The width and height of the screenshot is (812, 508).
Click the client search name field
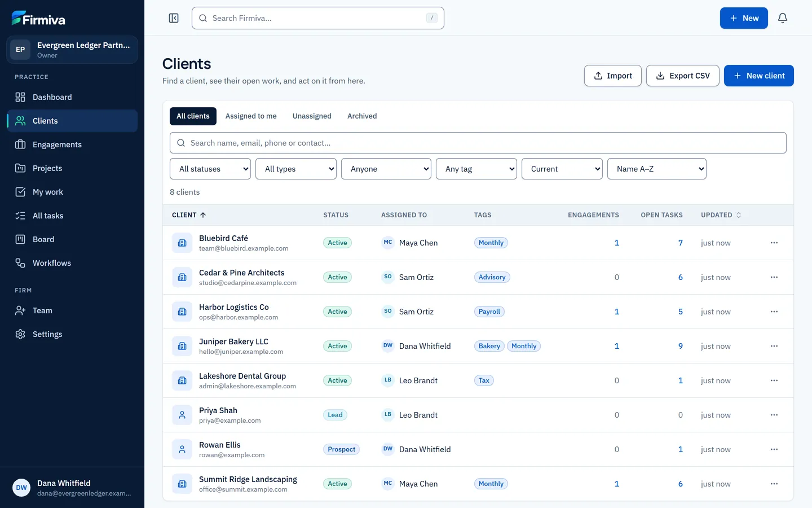click(478, 143)
